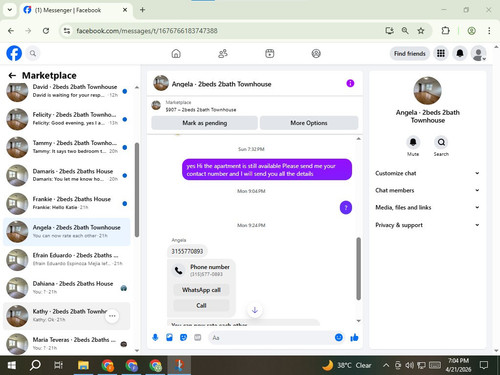Send a thumbs up like
The width and height of the screenshot is (500, 375).
(354, 338)
